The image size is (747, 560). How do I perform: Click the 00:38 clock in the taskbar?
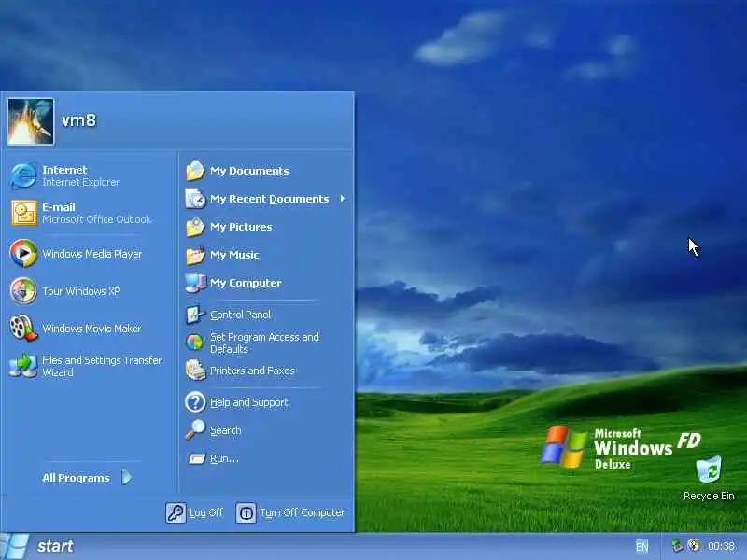coord(721,546)
